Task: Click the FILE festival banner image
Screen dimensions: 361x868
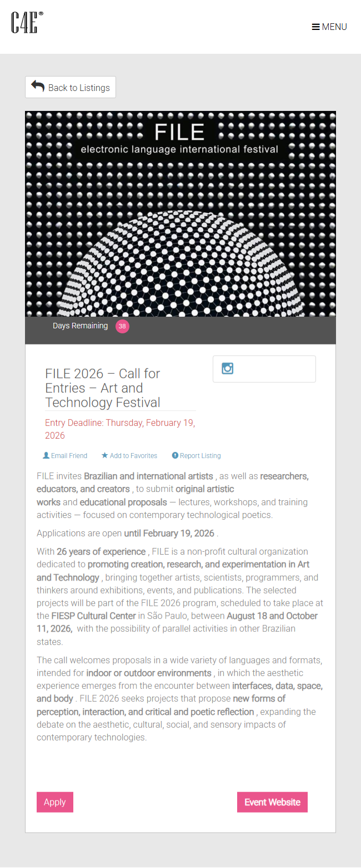Action: click(x=180, y=214)
